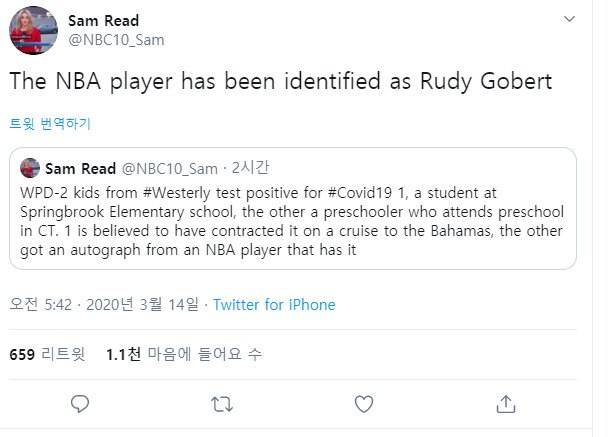Open the Twitter for iPhone source link

coord(274,305)
